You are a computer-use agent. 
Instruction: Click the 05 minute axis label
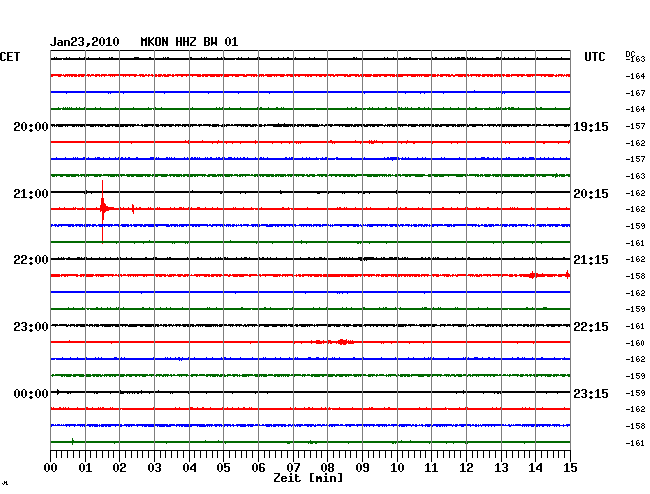coord(223,468)
